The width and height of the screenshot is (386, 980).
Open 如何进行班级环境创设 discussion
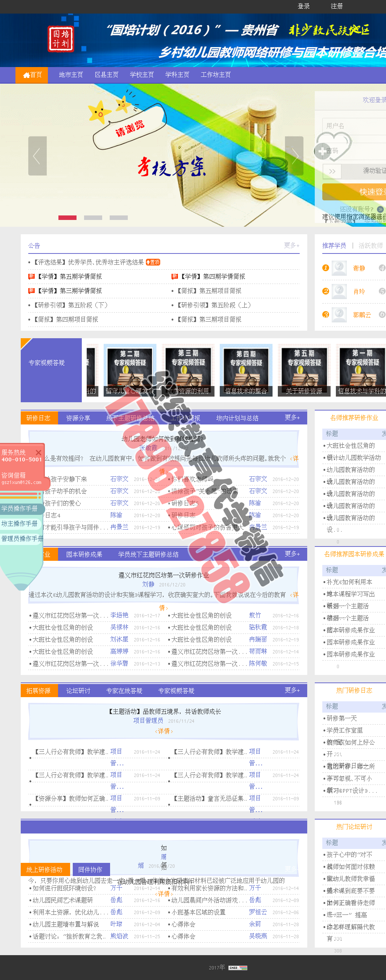[64, 888]
